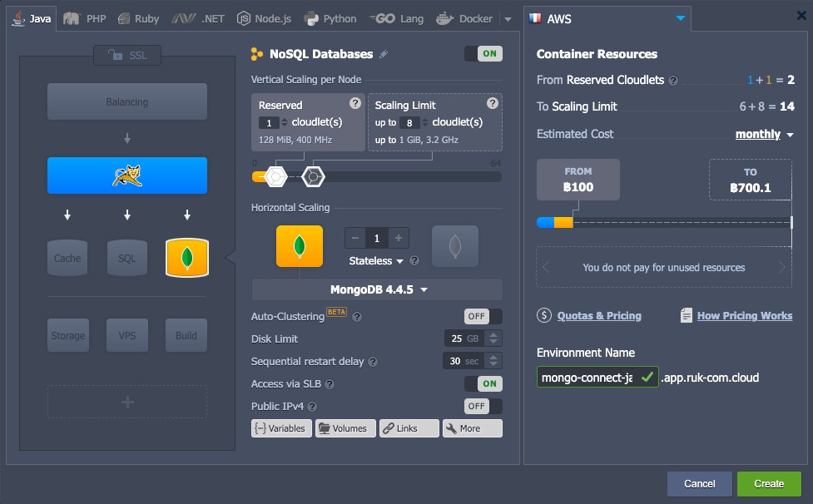Change the monthly estimated cost period
The width and height of the screenshot is (813, 504).
(764, 134)
